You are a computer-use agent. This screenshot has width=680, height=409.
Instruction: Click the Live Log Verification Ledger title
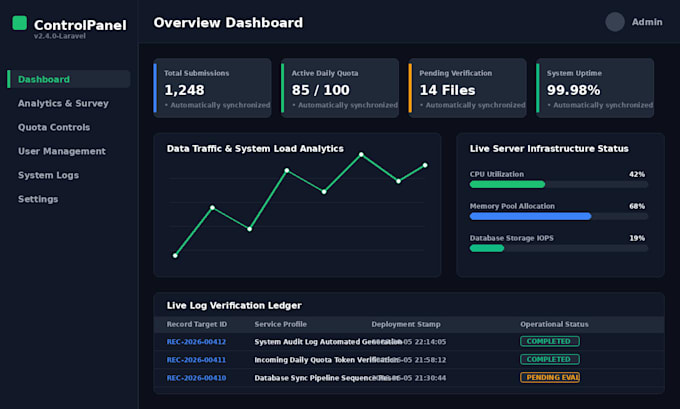pos(234,305)
